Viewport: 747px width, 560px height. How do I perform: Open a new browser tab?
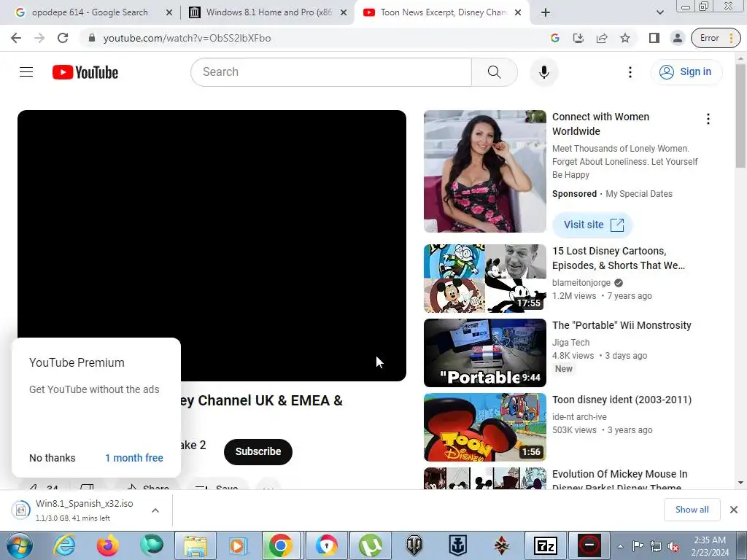coord(546,13)
